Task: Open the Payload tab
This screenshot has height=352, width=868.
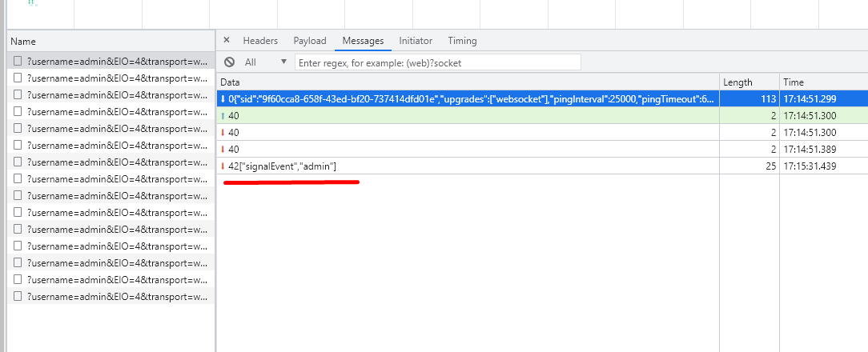Action: point(309,41)
